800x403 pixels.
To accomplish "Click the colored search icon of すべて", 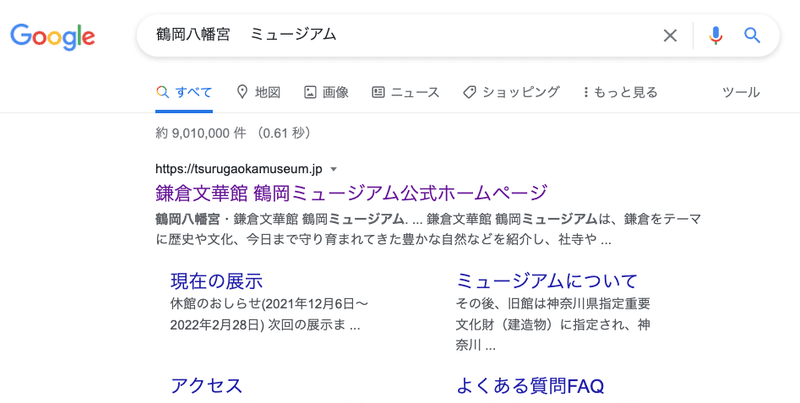I will (x=162, y=92).
